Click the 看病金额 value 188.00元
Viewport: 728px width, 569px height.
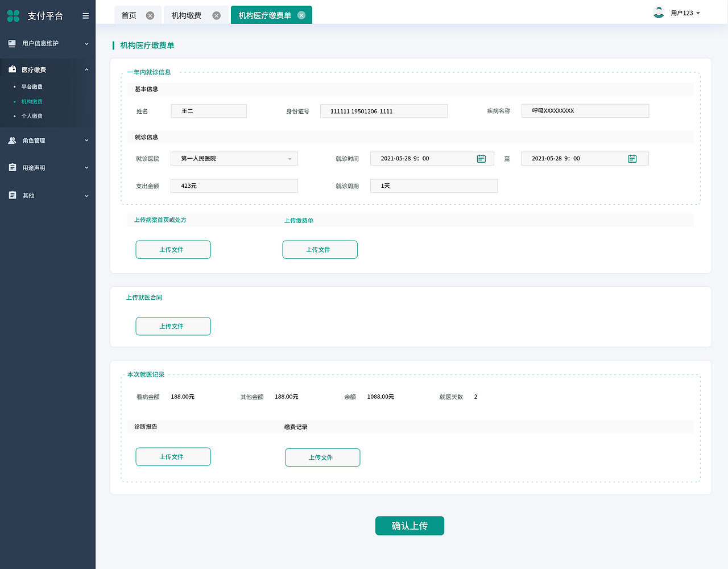[183, 397]
